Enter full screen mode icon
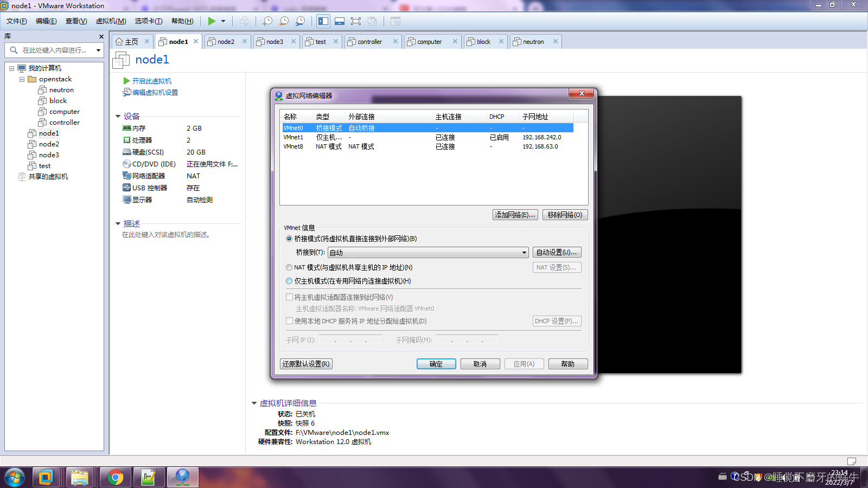 (356, 21)
